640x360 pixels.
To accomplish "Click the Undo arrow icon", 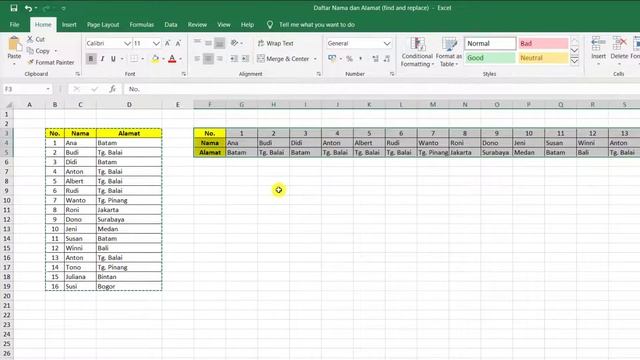I will tap(28, 8).
